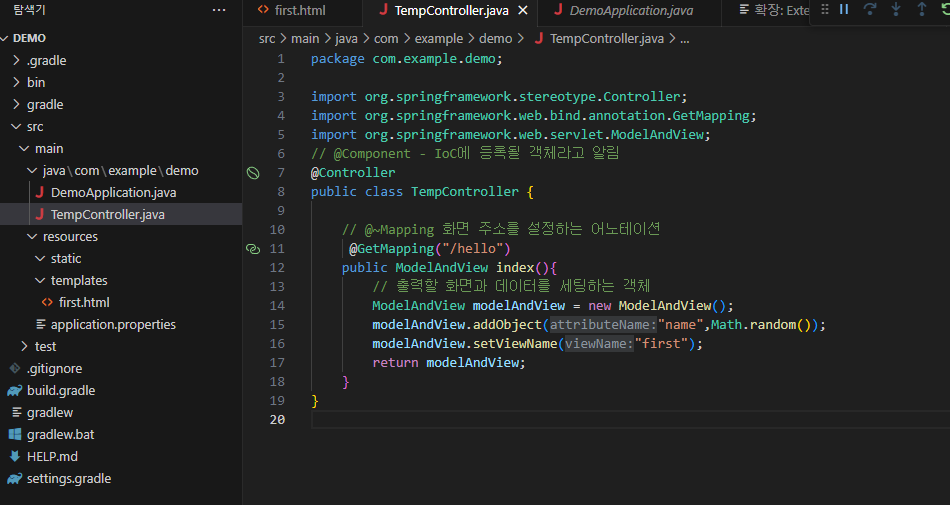The height and width of the screenshot is (505, 950).
Task: Open the 확장: Extension tab
Action: pyautogui.click(x=774, y=10)
